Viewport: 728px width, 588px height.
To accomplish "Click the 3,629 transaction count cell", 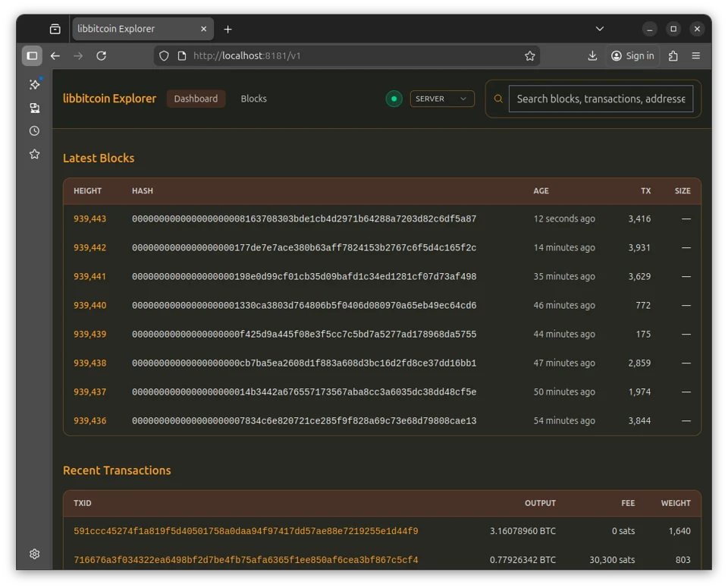I will coord(639,276).
